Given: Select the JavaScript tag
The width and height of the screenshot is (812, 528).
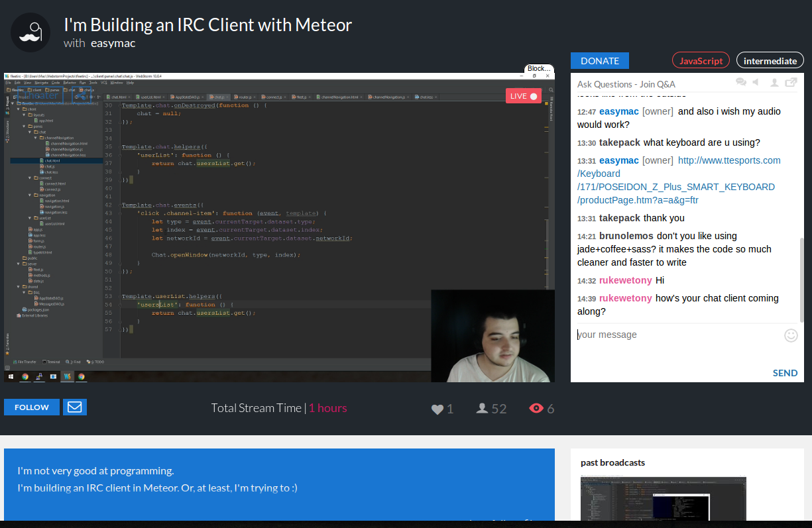Looking at the screenshot, I should [x=701, y=60].
